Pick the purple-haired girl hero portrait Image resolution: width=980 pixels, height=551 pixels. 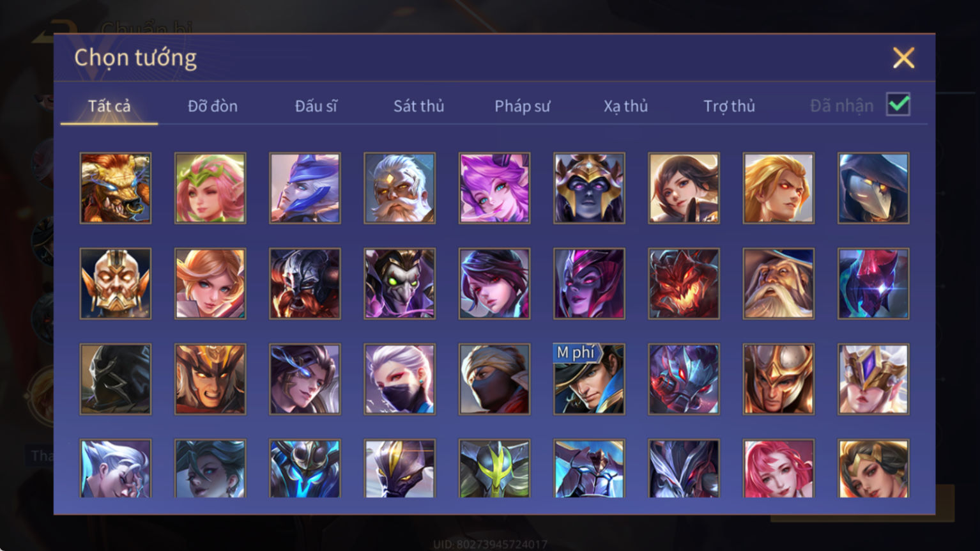494,188
